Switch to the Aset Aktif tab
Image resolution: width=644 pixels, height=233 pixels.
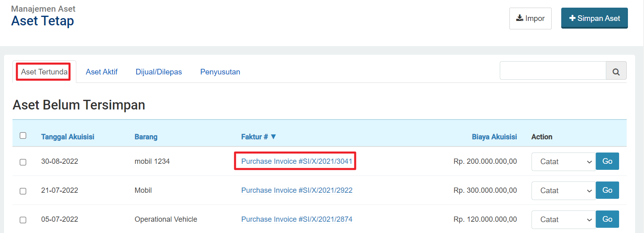pyautogui.click(x=102, y=72)
